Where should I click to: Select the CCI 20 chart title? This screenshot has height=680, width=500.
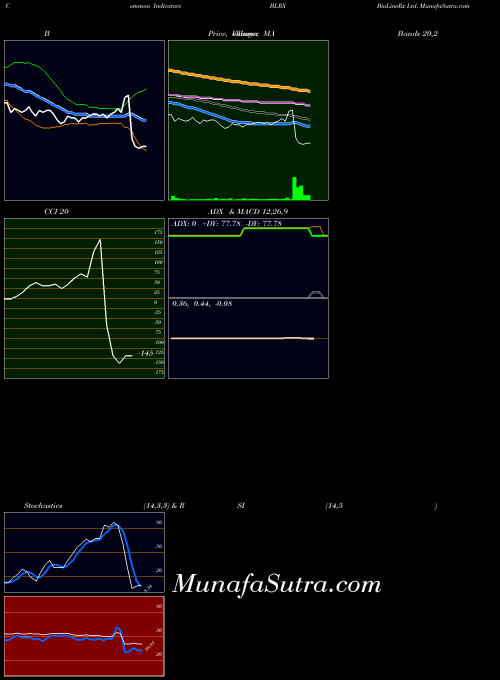pyautogui.click(x=56, y=212)
